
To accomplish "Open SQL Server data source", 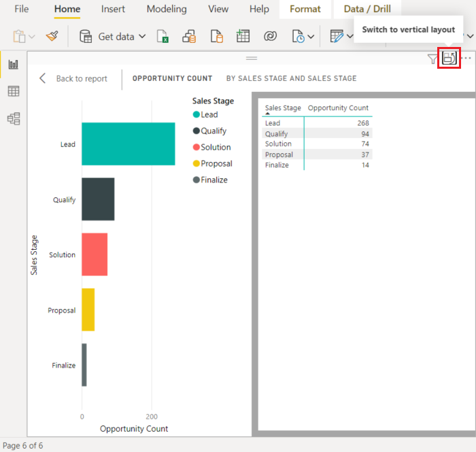I will [x=217, y=37].
